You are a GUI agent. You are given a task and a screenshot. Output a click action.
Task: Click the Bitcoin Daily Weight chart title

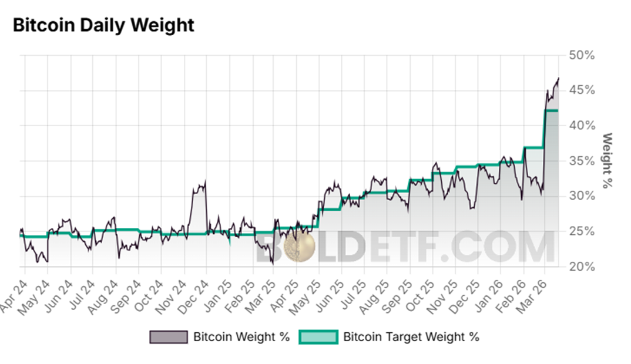(103, 25)
